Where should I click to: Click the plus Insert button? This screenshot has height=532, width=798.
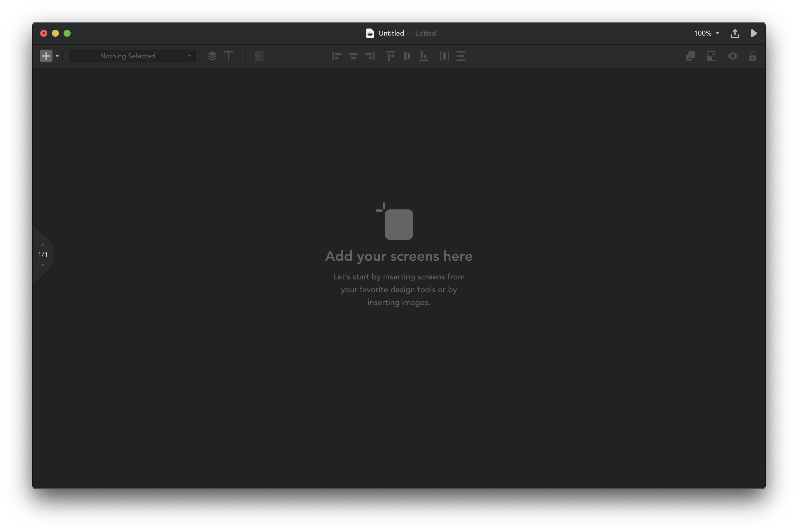point(46,56)
